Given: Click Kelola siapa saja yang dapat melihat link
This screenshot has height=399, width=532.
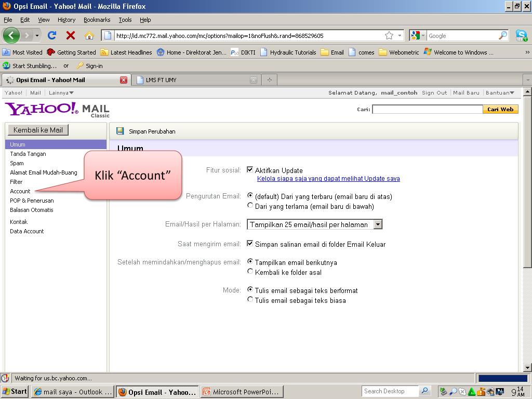Looking at the screenshot, I should click(x=328, y=179).
